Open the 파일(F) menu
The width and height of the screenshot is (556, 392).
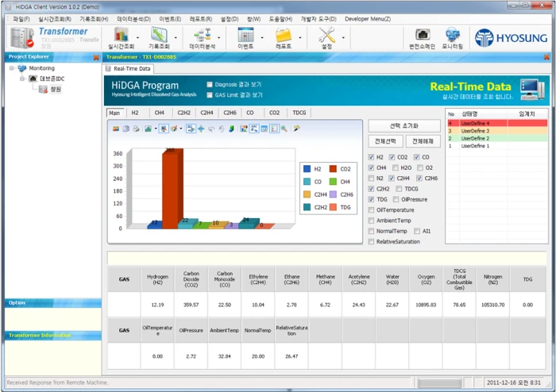(21, 19)
